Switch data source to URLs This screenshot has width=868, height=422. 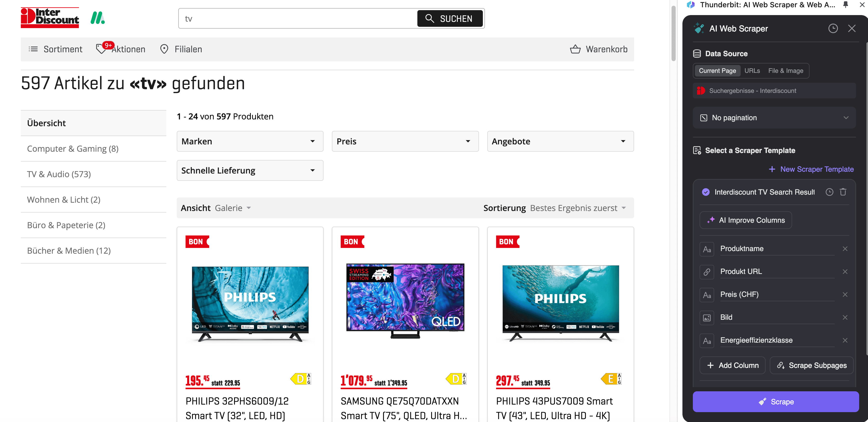752,71
